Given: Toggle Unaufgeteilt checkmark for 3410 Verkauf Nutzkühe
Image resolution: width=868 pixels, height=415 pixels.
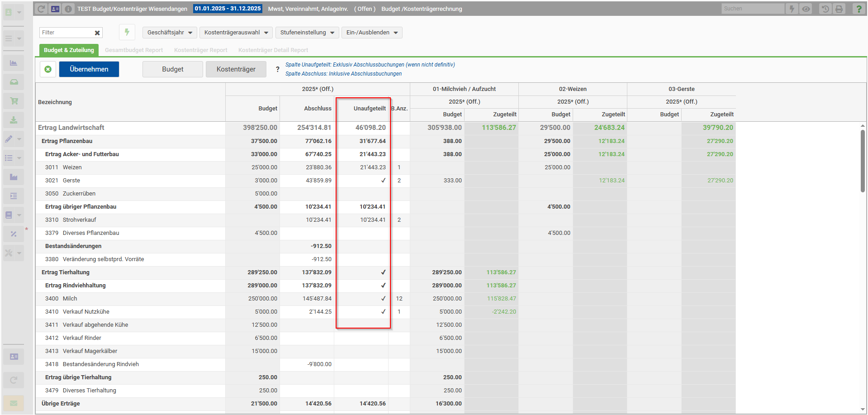Looking at the screenshot, I should [383, 312].
